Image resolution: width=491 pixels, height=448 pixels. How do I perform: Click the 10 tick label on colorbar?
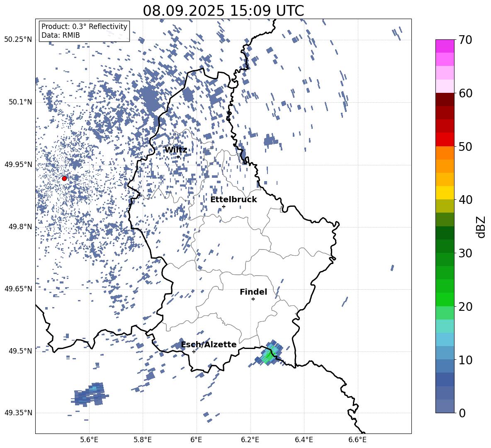[465, 360]
